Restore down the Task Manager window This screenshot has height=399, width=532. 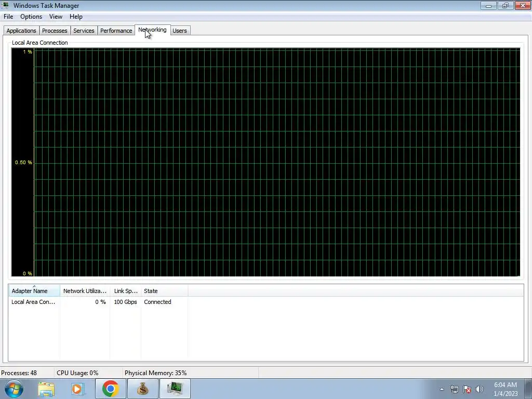[505, 5]
